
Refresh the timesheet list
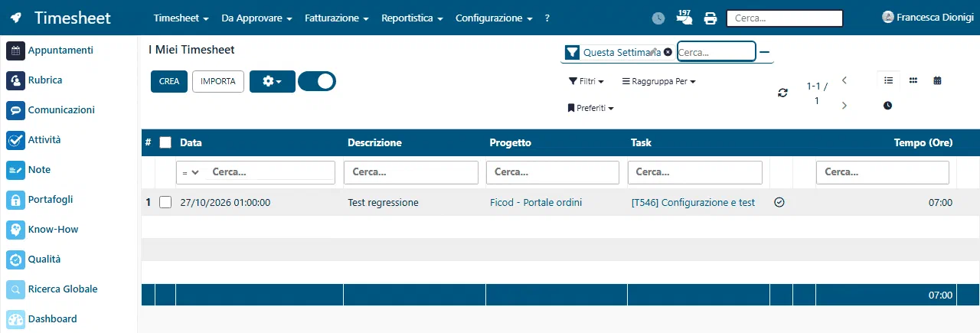pos(782,93)
